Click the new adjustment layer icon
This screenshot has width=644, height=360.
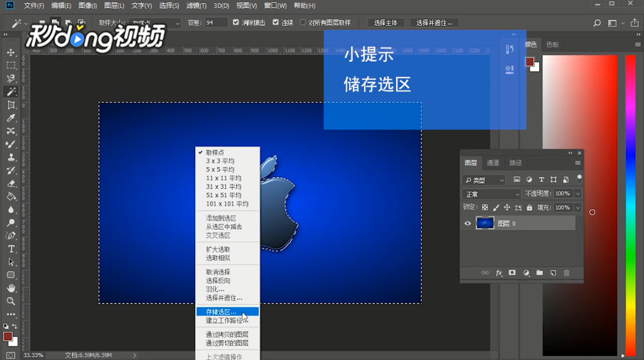526,273
